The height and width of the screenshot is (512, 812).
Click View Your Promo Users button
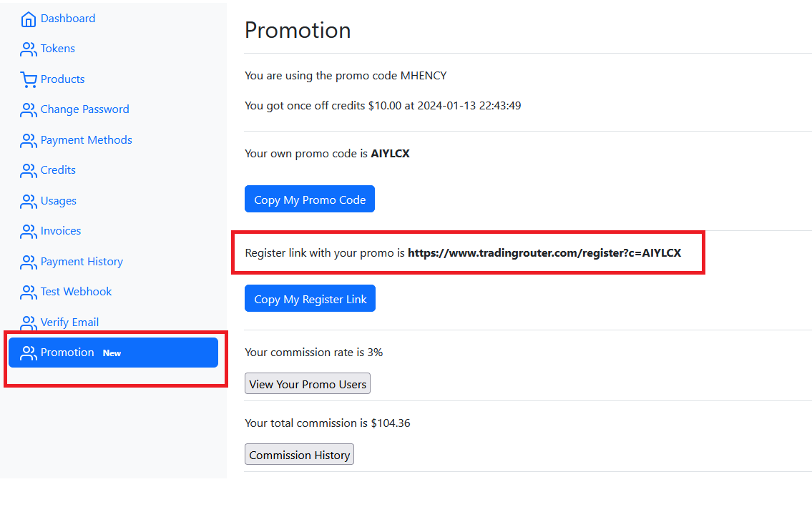tap(308, 384)
